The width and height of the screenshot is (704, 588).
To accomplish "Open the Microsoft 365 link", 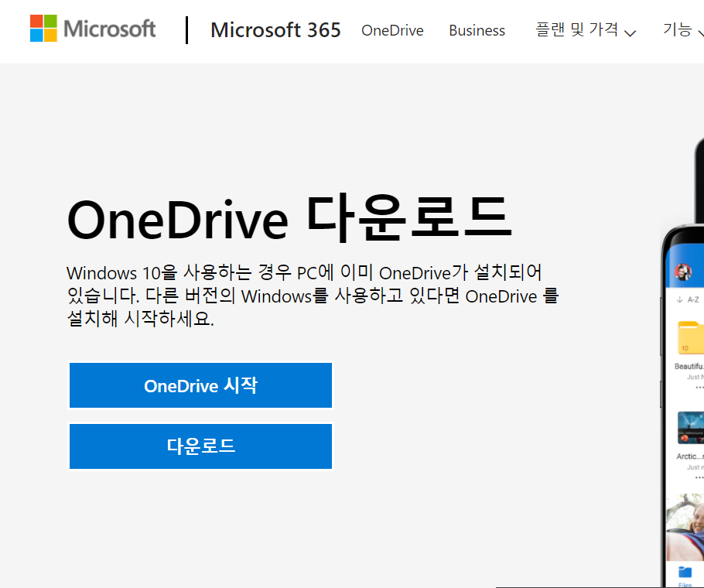I will click(x=275, y=30).
